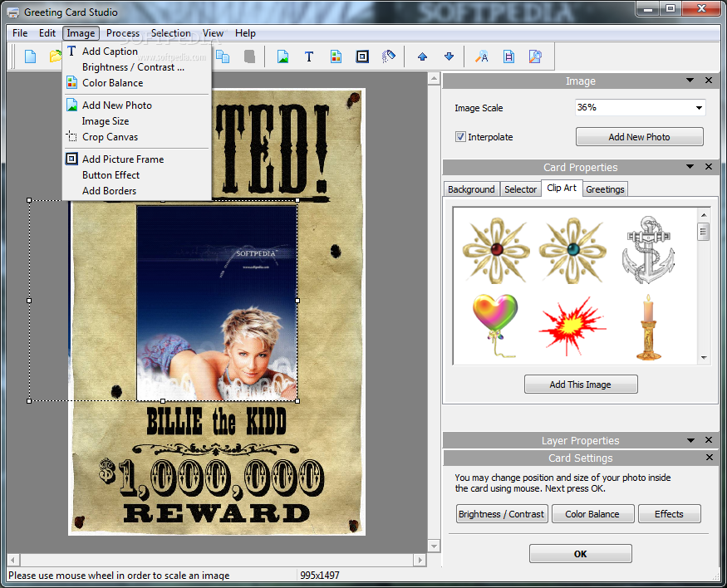Viewport: 727px width, 588px height.
Task: Click the Add This Image button
Action: coord(581,385)
